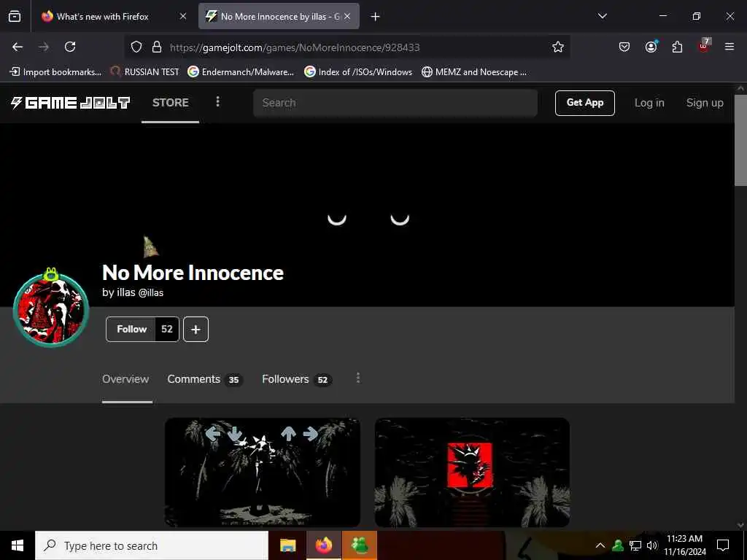Viewport: 747px width, 560px height.
Task: Open volume speaker tray icon
Action: (651, 545)
